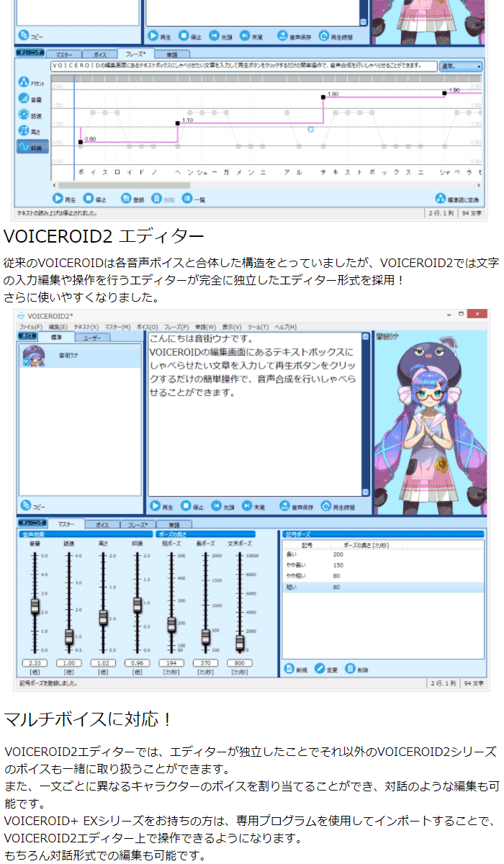Image resolution: width=504 pixels, height=864 pixels.
Task: Click the 短ポーズ slider handle
Action: click(x=171, y=625)
